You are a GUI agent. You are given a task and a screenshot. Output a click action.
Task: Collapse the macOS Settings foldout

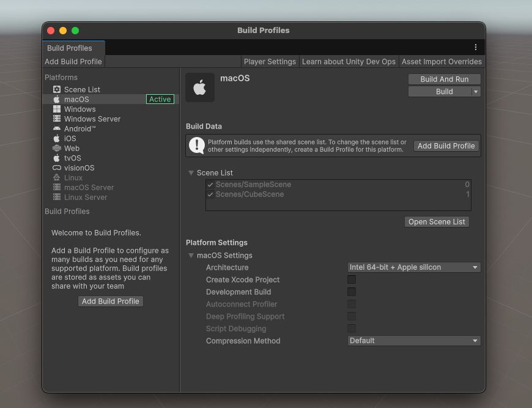(x=191, y=255)
